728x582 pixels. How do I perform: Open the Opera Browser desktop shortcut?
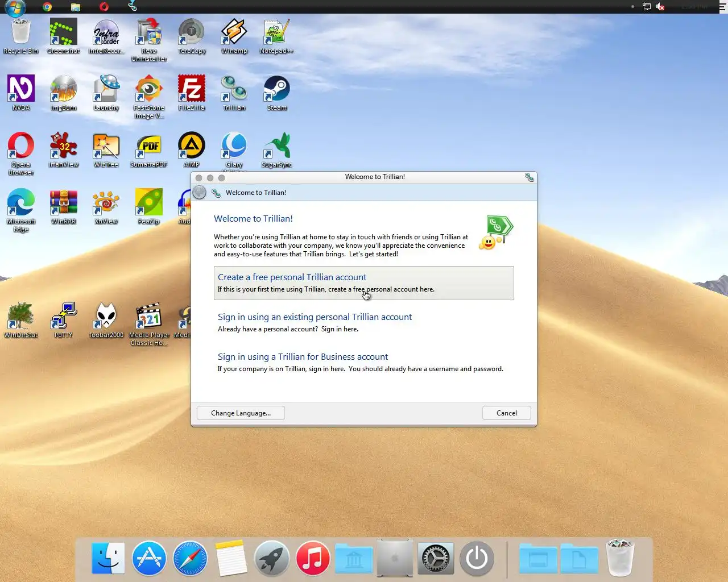point(21,153)
